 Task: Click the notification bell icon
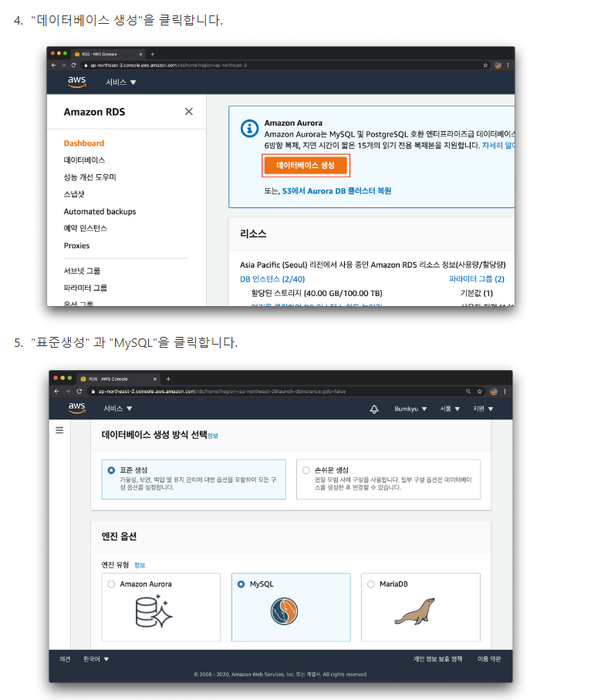click(374, 409)
